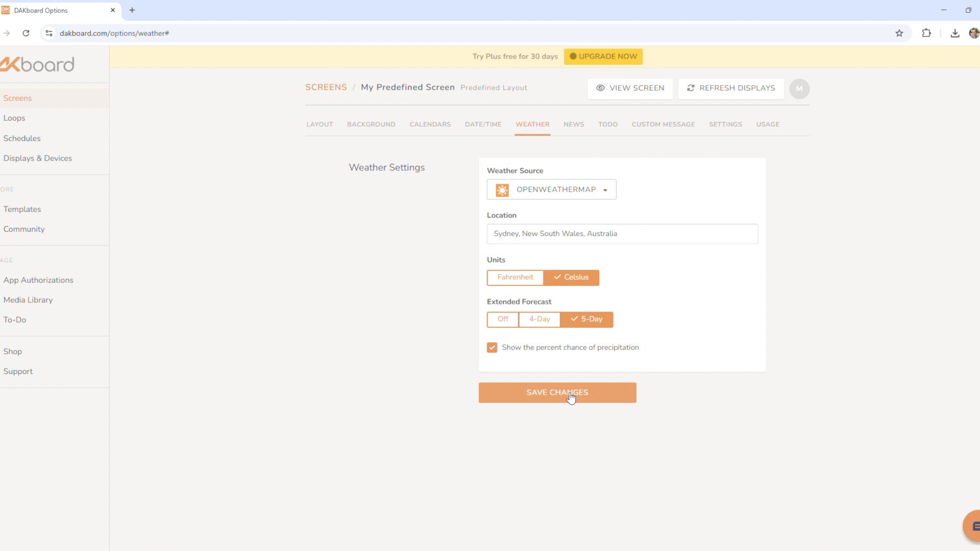Expand the OpenWeatherMap weather source dropdown

pos(551,189)
